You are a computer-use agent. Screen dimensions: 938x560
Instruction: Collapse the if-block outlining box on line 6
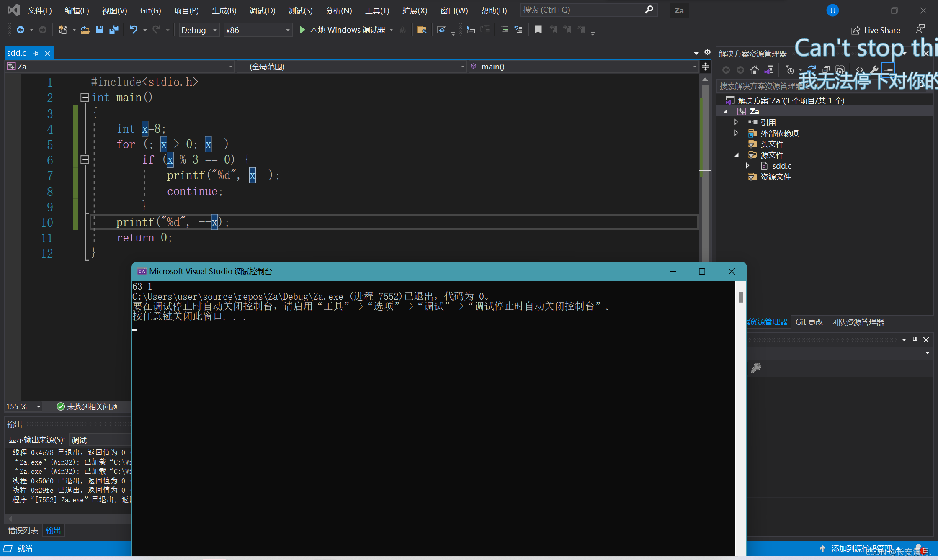click(85, 159)
